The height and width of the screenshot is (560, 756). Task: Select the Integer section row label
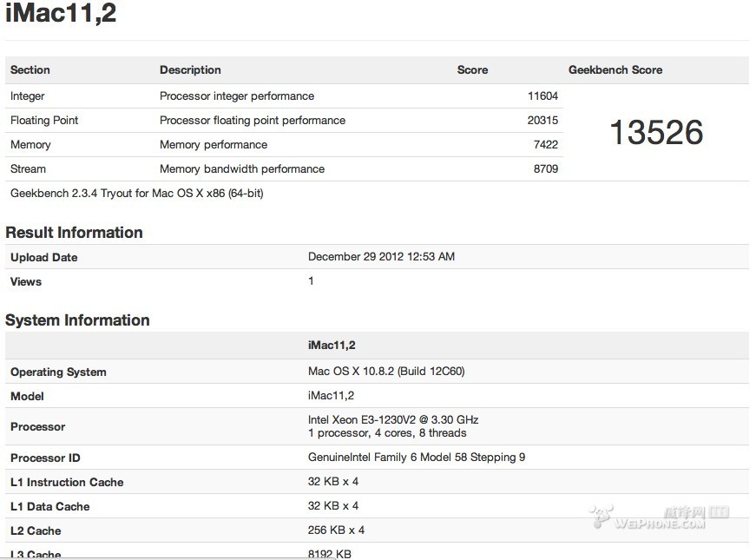click(x=28, y=96)
